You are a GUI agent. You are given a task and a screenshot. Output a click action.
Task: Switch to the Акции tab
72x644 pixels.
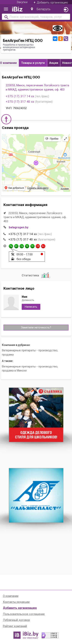point(54,63)
